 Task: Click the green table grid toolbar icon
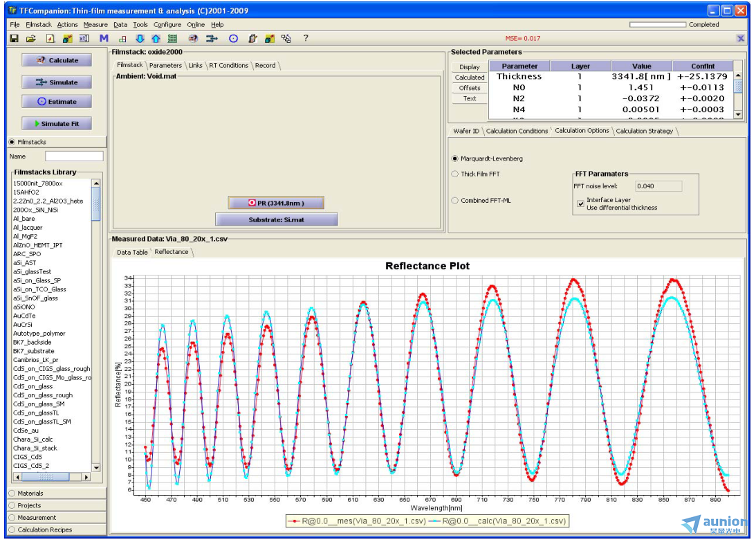tap(172, 39)
